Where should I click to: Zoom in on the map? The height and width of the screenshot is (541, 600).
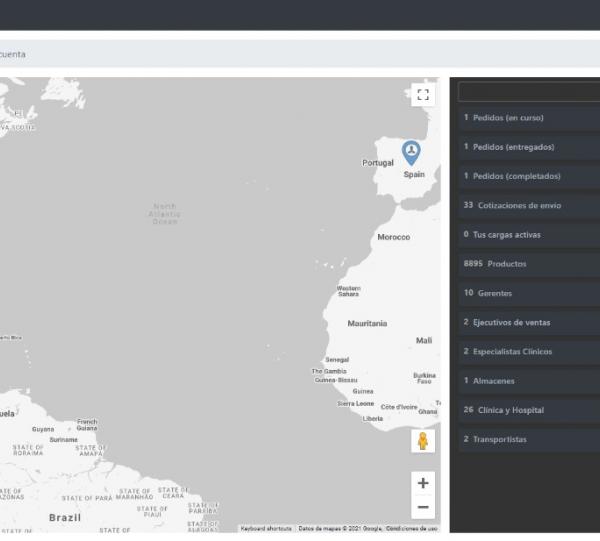(422, 483)
